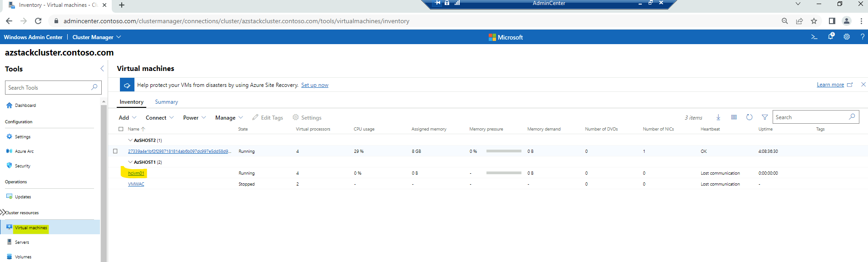The width and height of the screenshot is (868, 262).
Task: Select the checkbox for the 27339a4e VM row
Action: coord(115,151)
